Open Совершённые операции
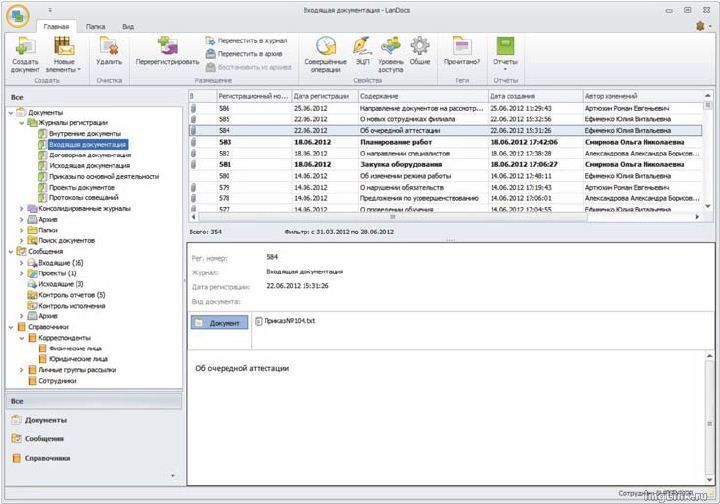This screenshot has height=504, width=720. (x=326, y=55)
